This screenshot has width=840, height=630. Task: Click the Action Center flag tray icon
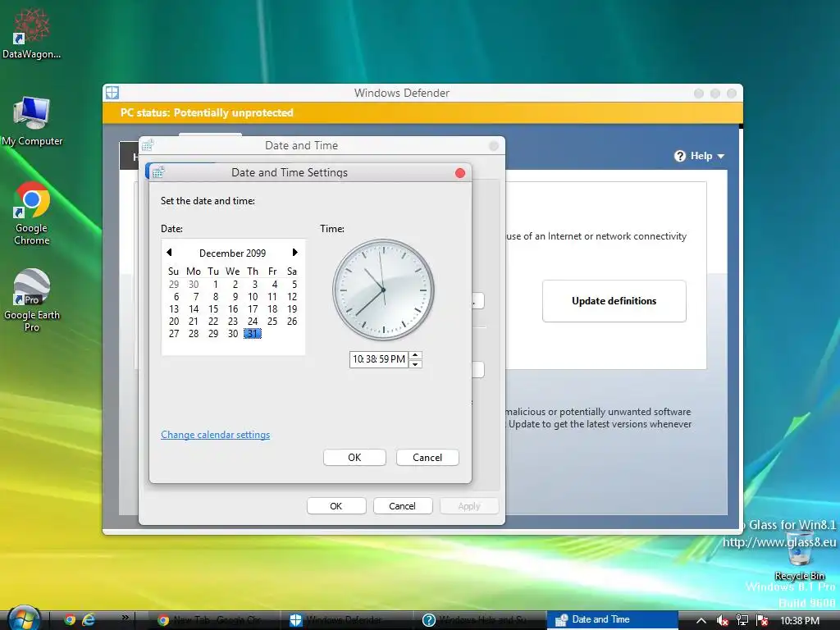(x=762, y=620)
